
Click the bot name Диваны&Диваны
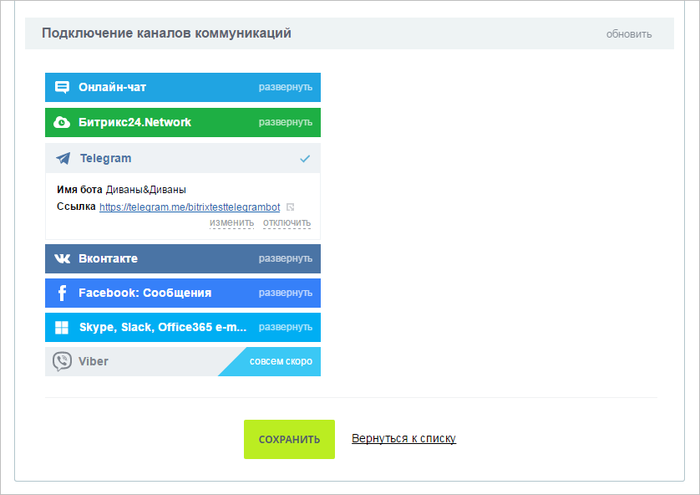coord(146,190)
